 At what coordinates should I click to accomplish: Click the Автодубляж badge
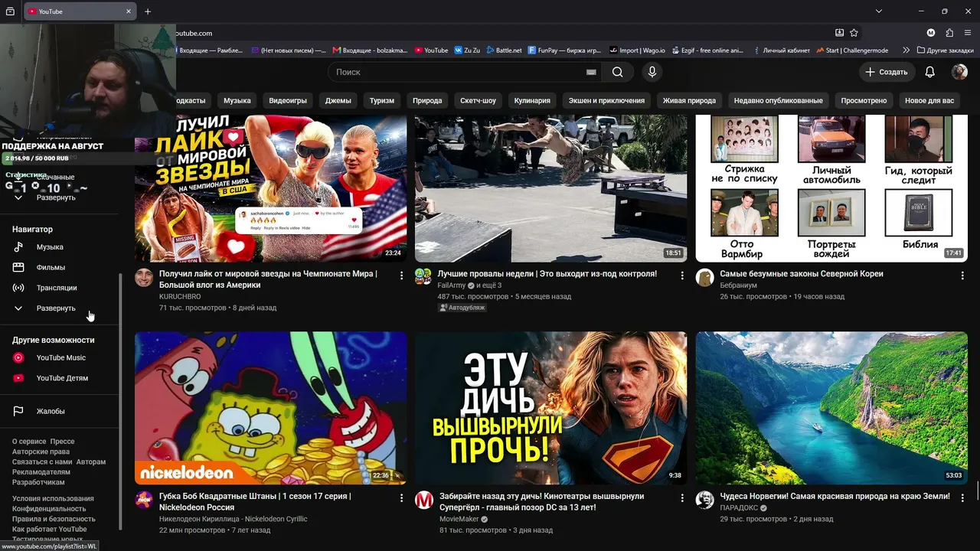point(462,308)
